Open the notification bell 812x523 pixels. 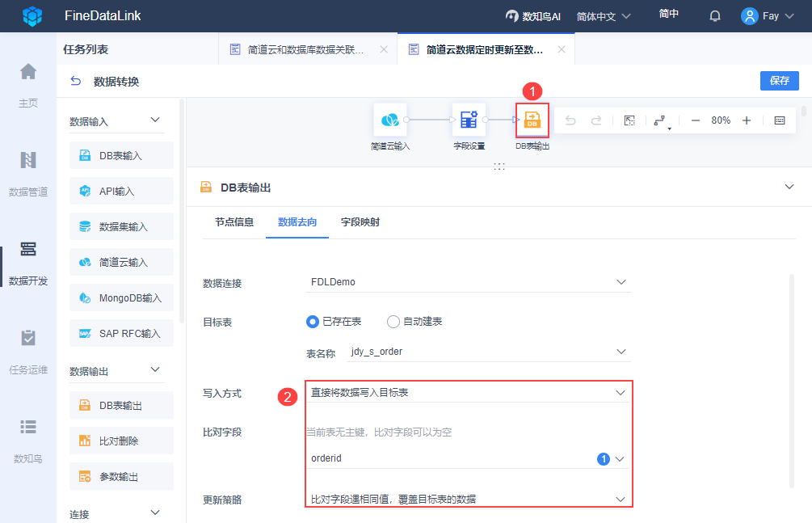[x=715, y=16]
